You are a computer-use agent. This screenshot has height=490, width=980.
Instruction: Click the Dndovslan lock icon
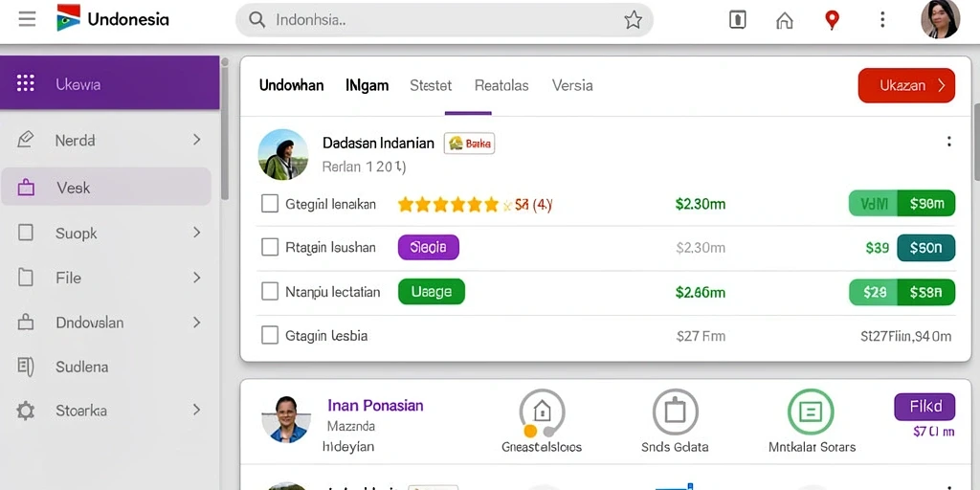click(26, 322)
